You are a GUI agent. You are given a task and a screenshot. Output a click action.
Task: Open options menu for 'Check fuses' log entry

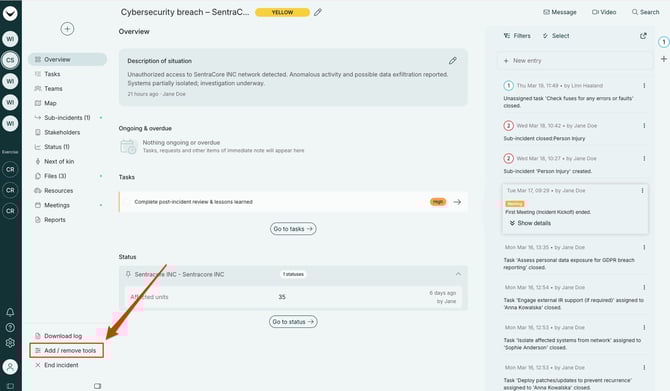[x=644, y=85]
